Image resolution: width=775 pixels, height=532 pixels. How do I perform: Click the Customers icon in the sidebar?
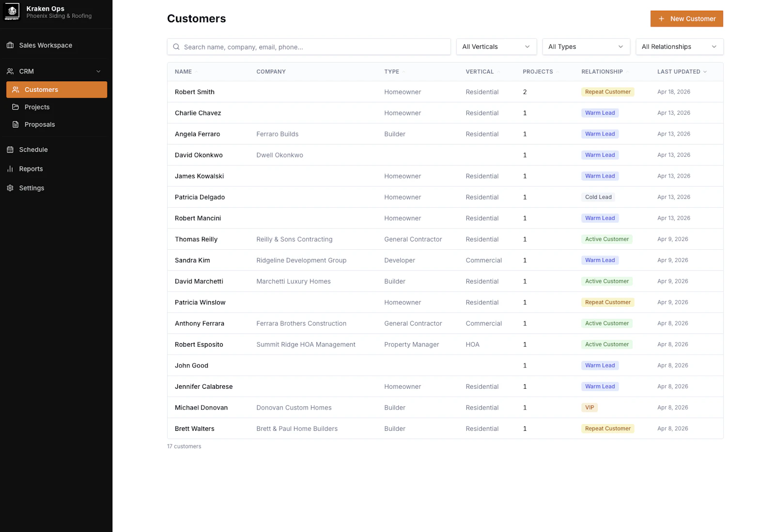tap(16, 90)
